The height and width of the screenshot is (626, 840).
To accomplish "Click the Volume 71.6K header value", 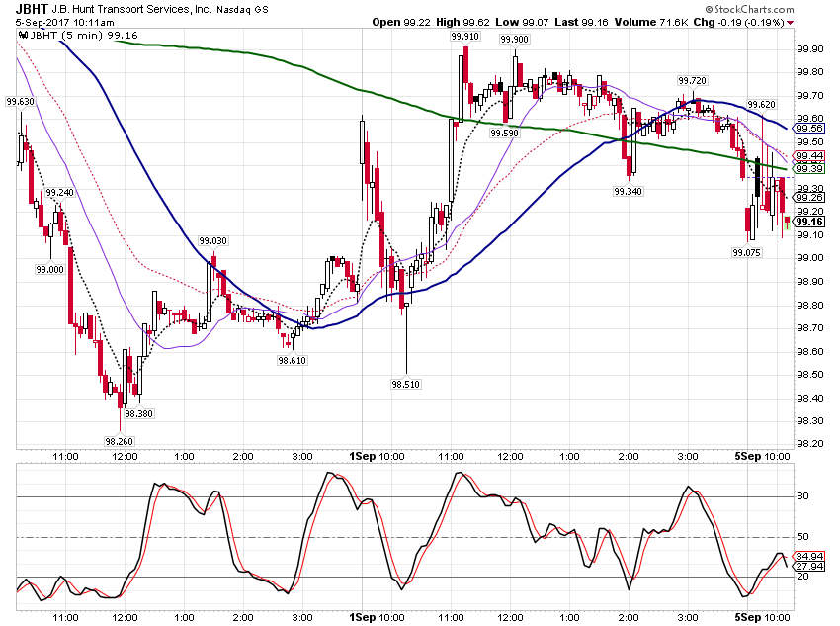I will pos(651,23).
